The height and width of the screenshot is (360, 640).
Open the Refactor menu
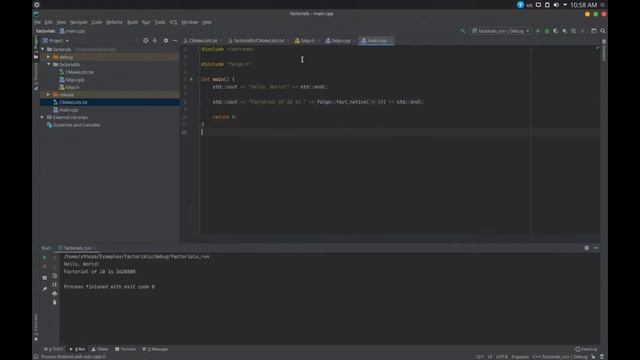114,22
